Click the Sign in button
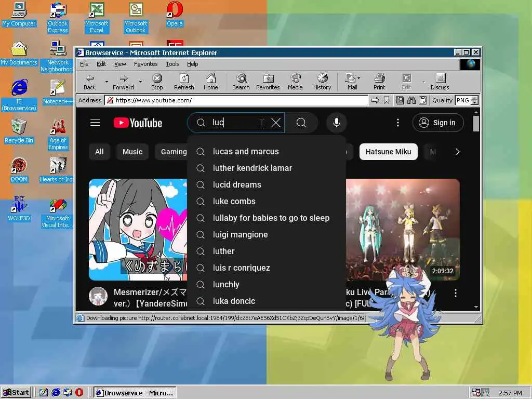Image resolution: width=532 pixels, height=399 pixels. tap(438, 123)
